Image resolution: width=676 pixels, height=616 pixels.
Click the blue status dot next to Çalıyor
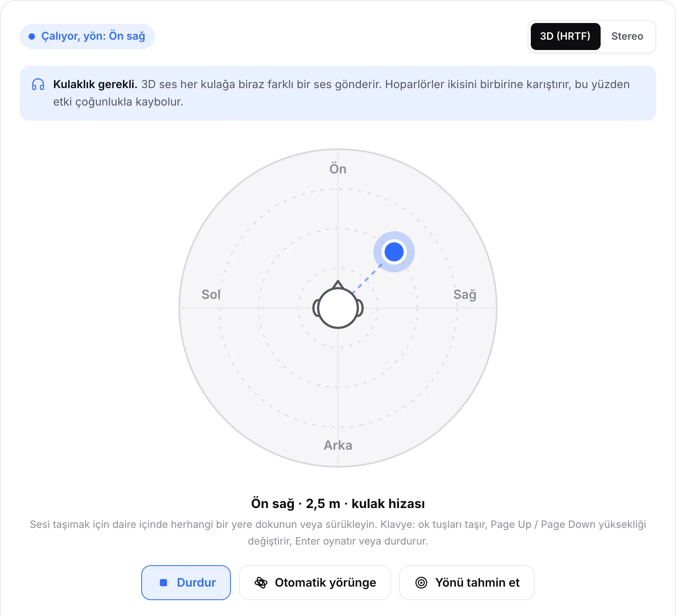pos(32,37)
